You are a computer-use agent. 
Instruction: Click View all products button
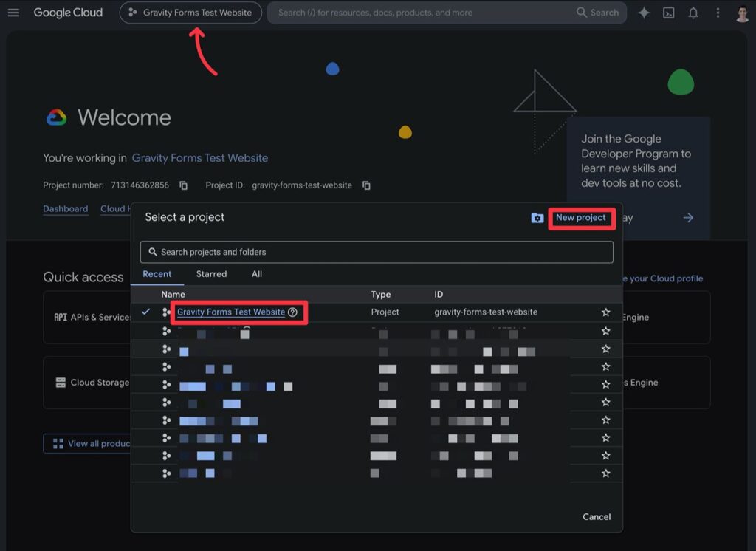click(87, 443)
